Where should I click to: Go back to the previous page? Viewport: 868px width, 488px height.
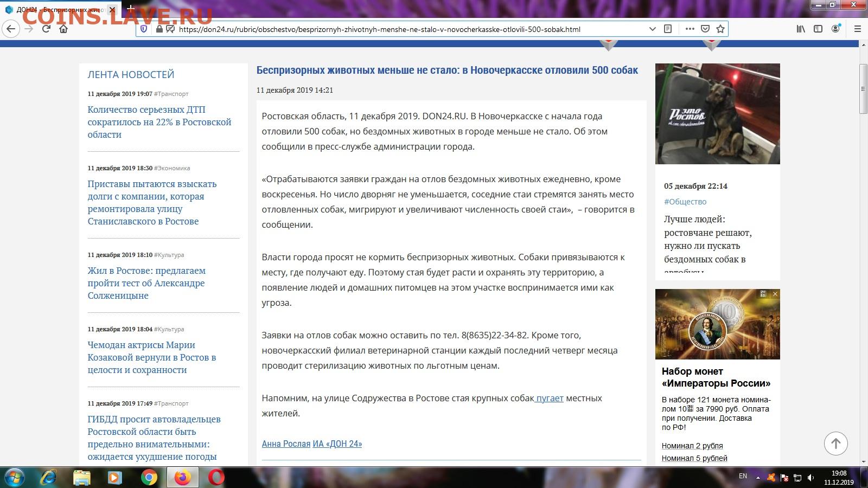[11, 29]
